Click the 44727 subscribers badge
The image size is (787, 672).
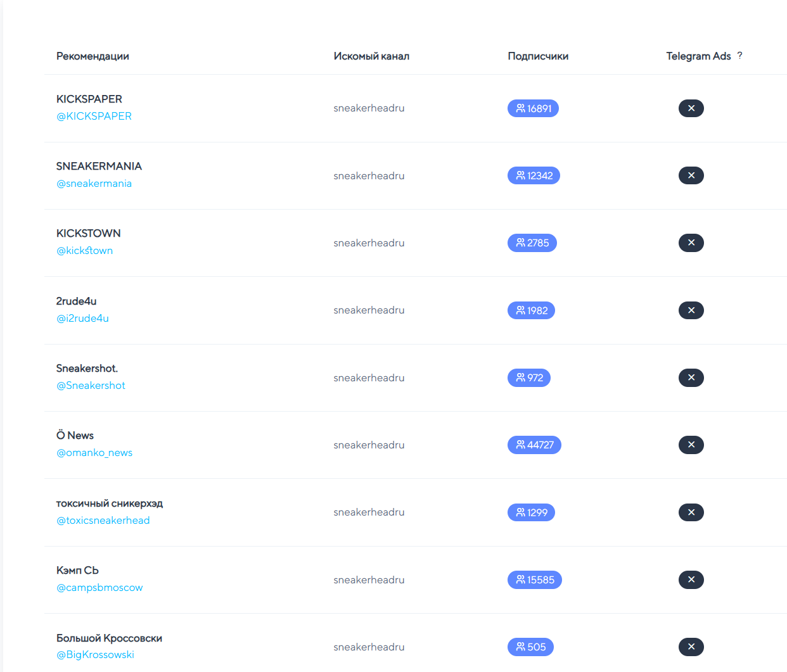tap(534, 445)
